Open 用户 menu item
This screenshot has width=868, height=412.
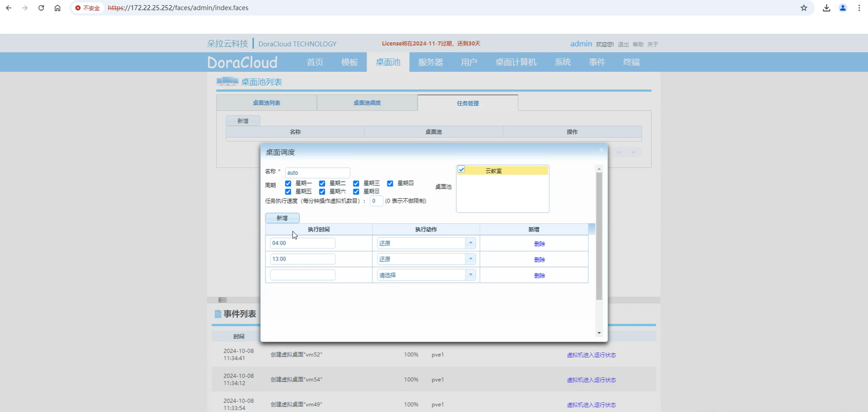click(469, 62)
